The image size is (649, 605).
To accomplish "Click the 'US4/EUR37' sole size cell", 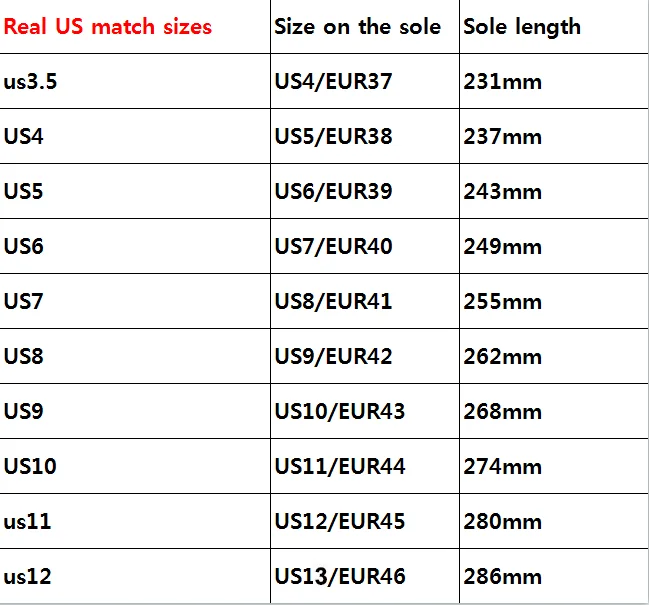I will click(333, 82).
